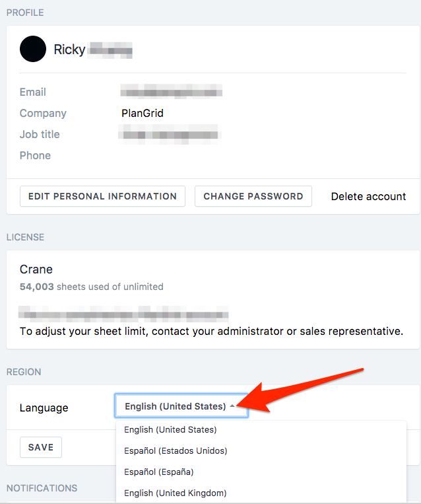Click the name Ricky in the profile
This screenshot has height=504, width=421.
click(69, 50)
